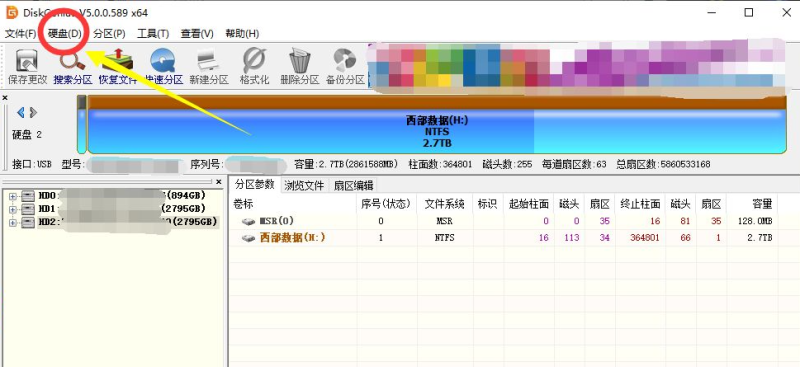Click the HD0 disk icon in tree
This screenshot has height=367, width=800.
(x=28, y=195)
